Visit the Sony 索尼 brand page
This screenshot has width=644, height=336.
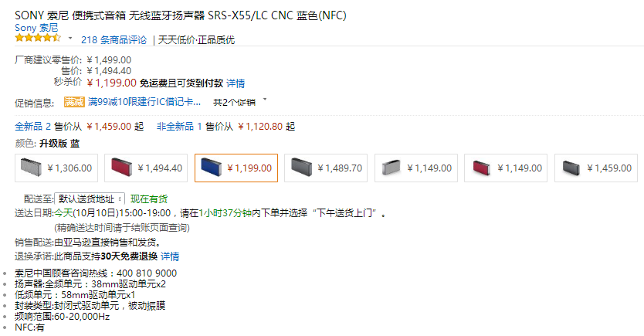36,28
